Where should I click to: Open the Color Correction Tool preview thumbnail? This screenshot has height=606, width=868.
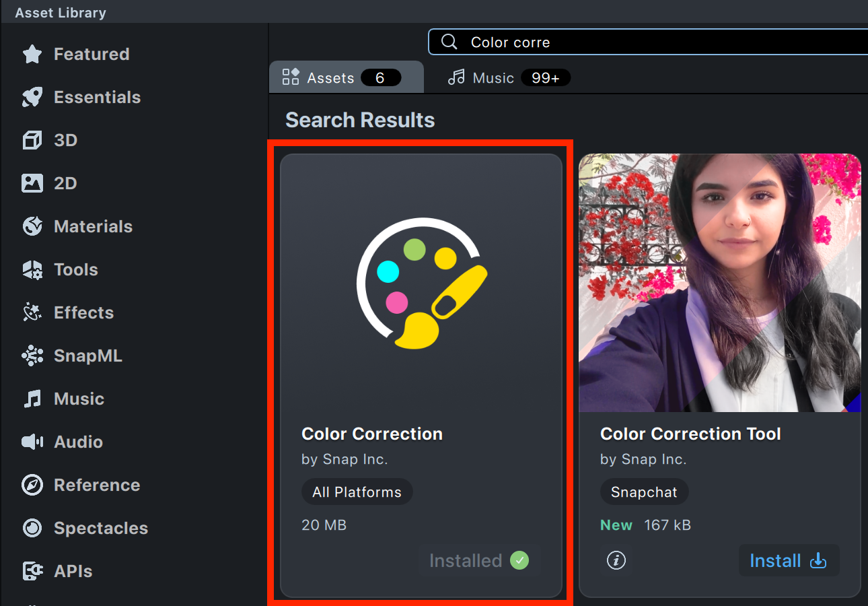coord(719,283)
